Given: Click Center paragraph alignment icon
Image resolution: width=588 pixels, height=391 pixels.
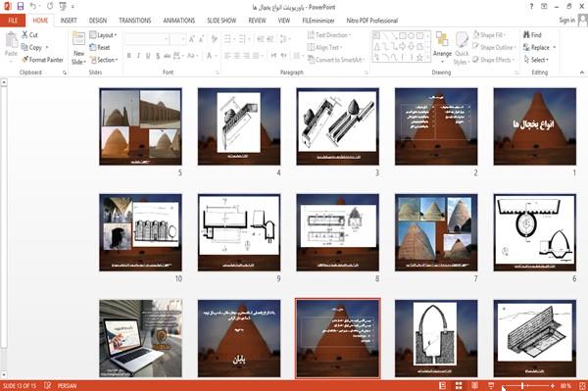Looking at the screenshot, I should tap(237, 56).
